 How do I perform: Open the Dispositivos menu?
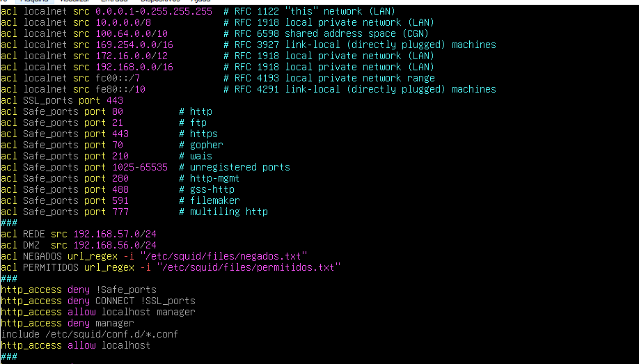pos(159,1)
